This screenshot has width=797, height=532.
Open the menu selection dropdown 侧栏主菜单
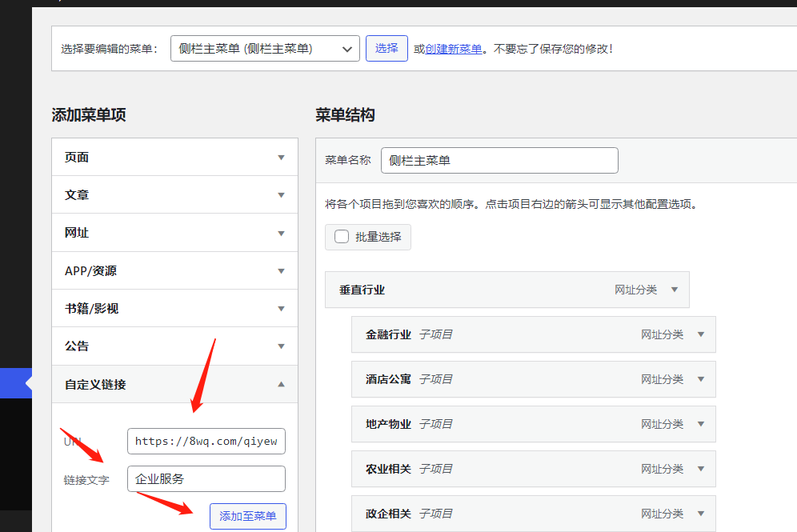click(265, 49)
